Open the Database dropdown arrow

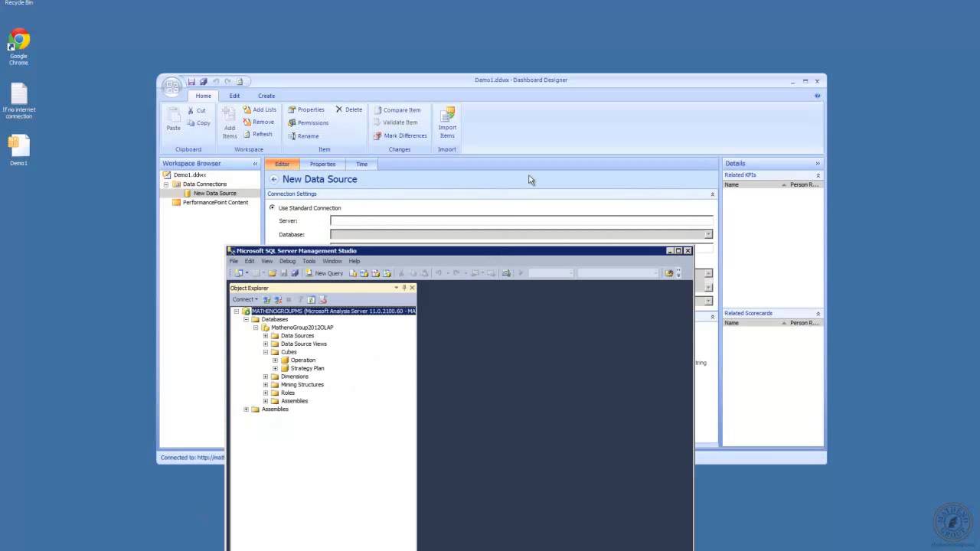pos(708,234)
